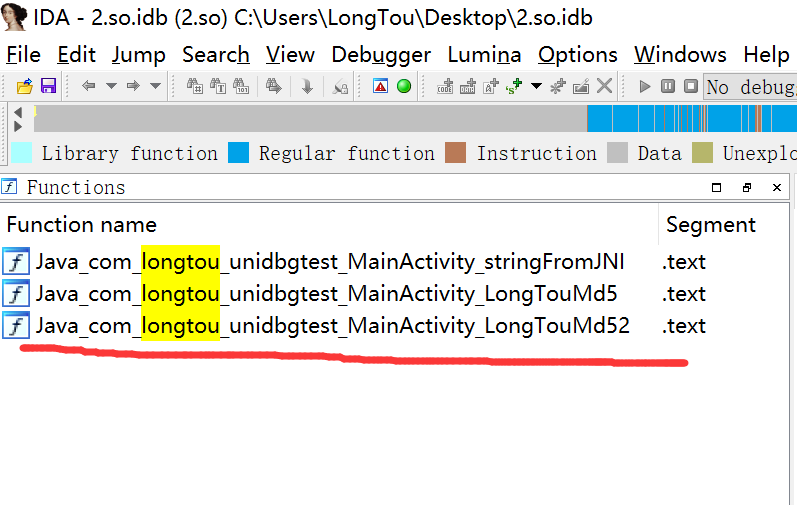The height and width of the screenshot is (505, 797).
Task: Close the Functions panel
Action: (x=777, y=187)
